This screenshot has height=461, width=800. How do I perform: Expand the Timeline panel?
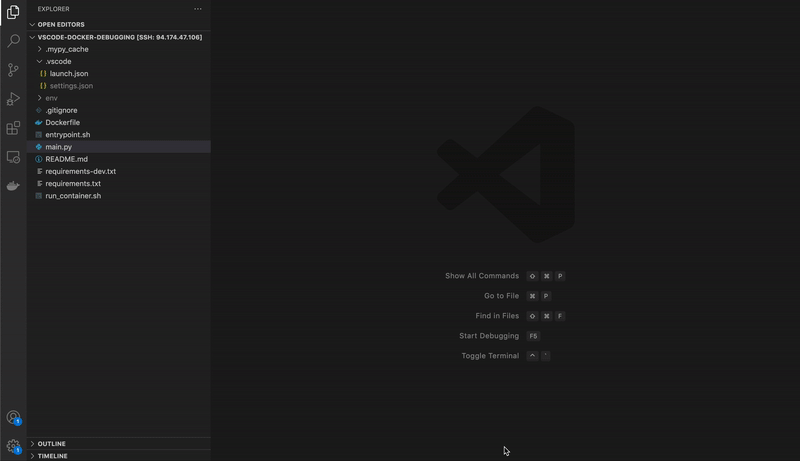point(52,456)
